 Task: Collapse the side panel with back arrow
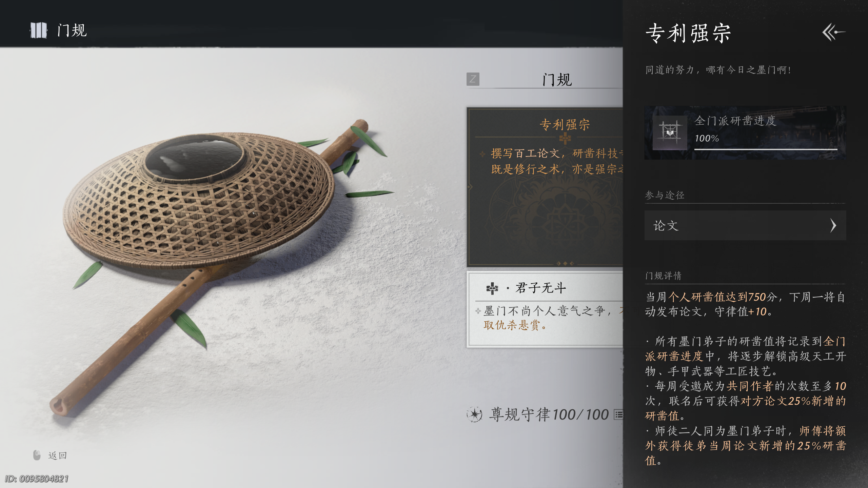(833, 32)
